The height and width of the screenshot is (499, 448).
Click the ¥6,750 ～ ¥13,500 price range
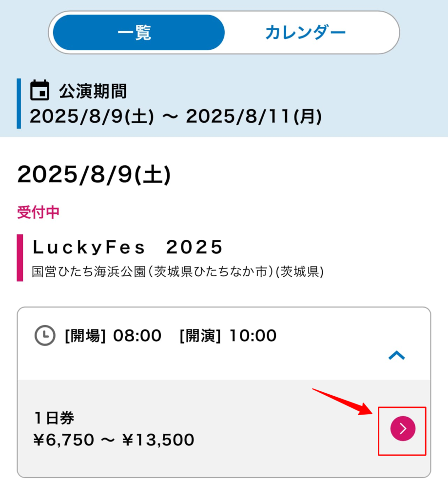point(114,440)
